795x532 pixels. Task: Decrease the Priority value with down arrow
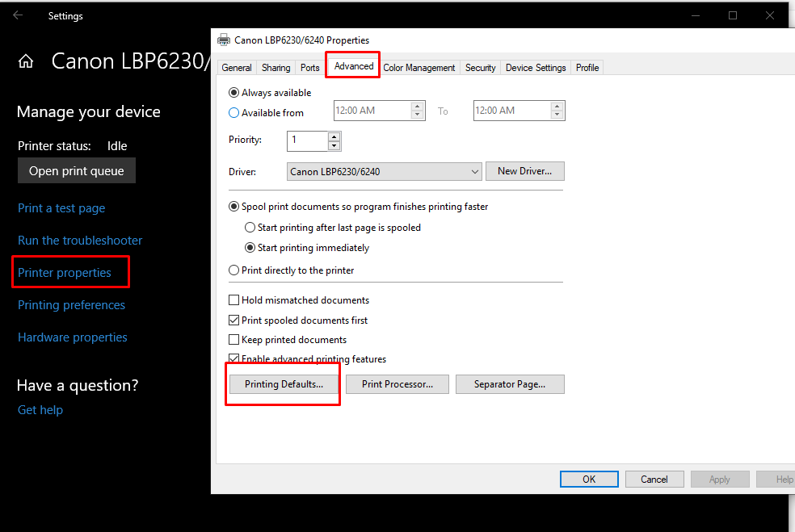coord(334,146)
